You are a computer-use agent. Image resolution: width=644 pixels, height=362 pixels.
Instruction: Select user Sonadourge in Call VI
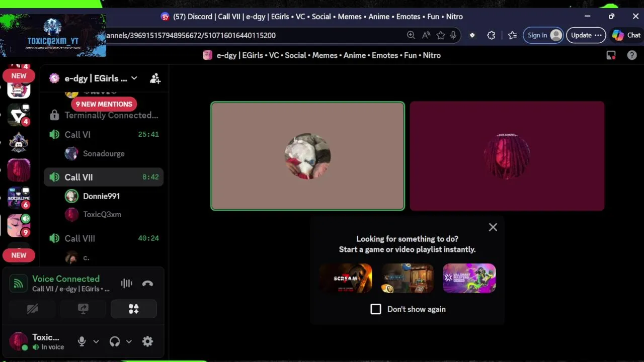(104, 153)
